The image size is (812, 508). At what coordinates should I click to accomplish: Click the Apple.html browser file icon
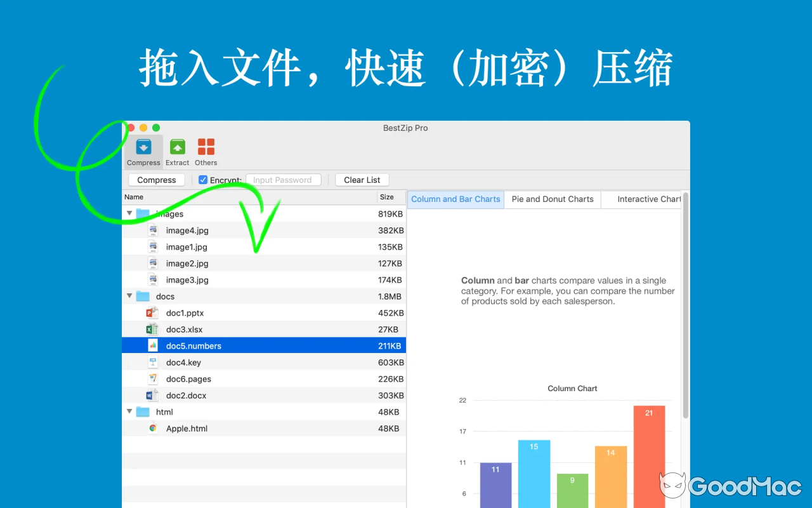click(x=152, y=428)
